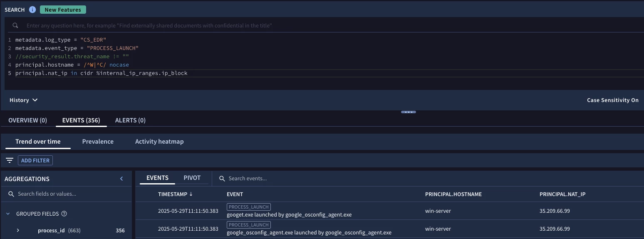Click the search info icon
The image size is (644, 239).
point(32,10)
